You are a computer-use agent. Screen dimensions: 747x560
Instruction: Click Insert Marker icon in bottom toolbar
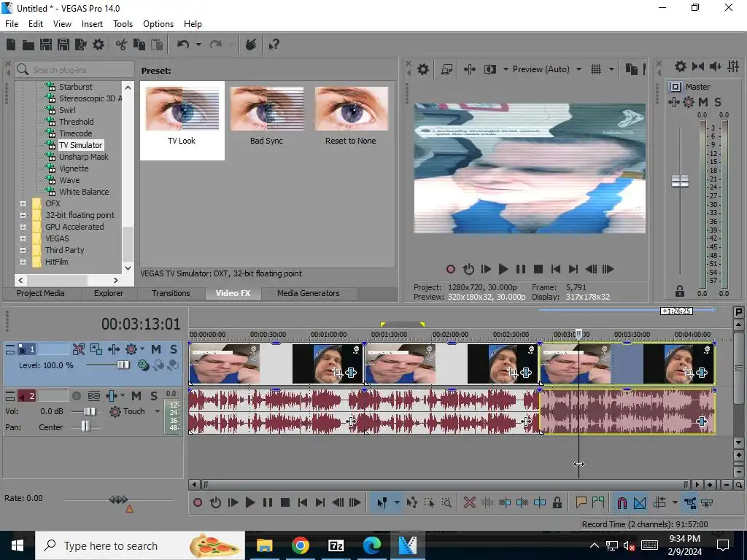581,503
